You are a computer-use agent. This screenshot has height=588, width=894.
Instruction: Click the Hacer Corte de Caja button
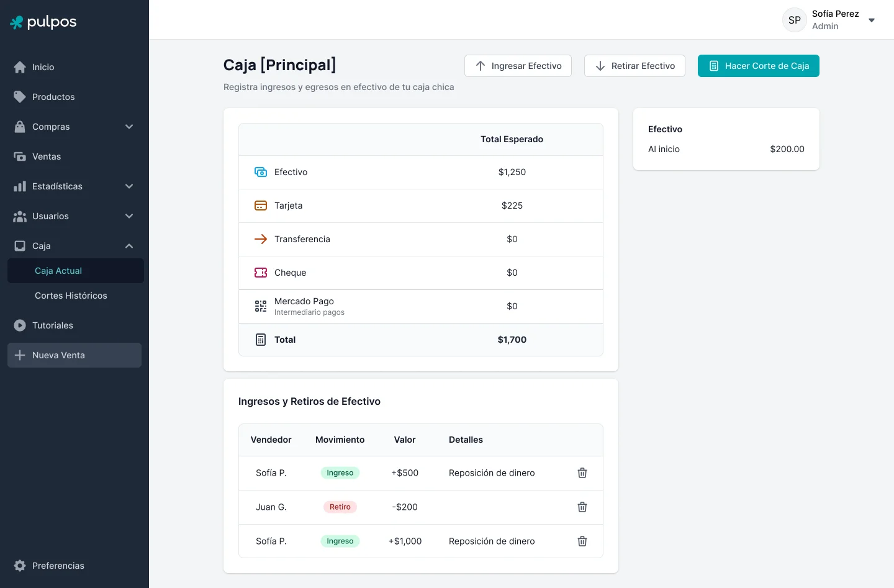click(759, 66)
